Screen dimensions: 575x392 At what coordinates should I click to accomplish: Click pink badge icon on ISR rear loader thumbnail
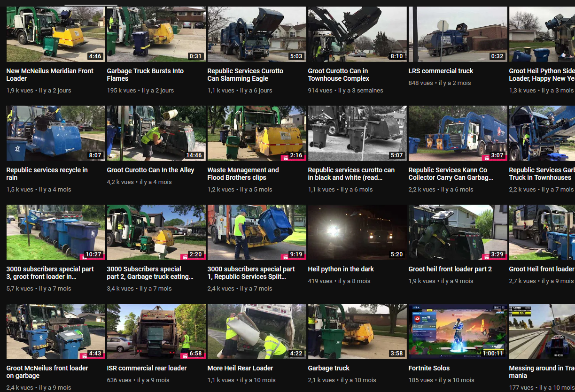tap(184, 354)
